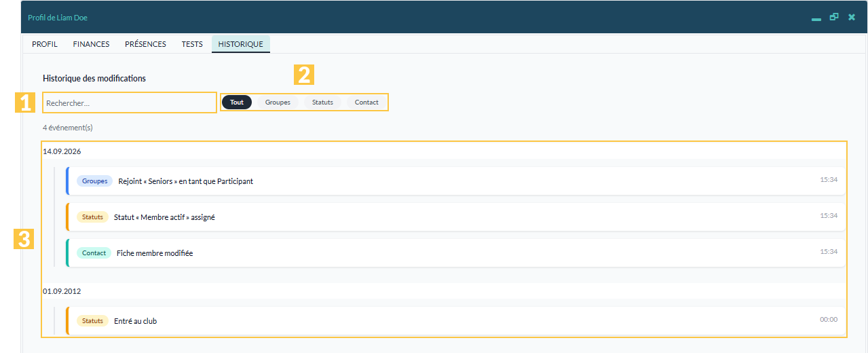Click the Groupes tag on Seniors event
Screen dimensions: 868x353
[94, 181]
